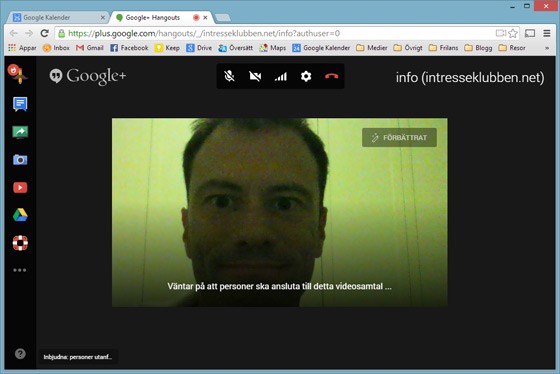Hang up the call with red phone
Viewport: 560px width, 374px height.
(x=331, y=76)
